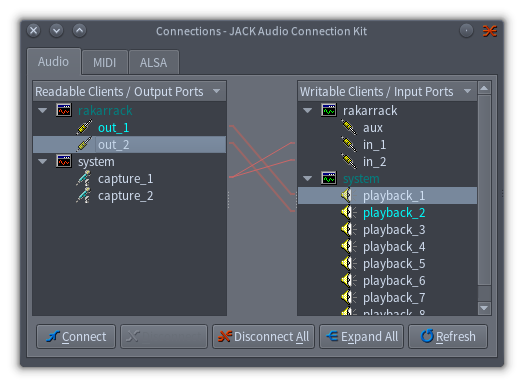Click the aux input plug icon

click(349, 127)
